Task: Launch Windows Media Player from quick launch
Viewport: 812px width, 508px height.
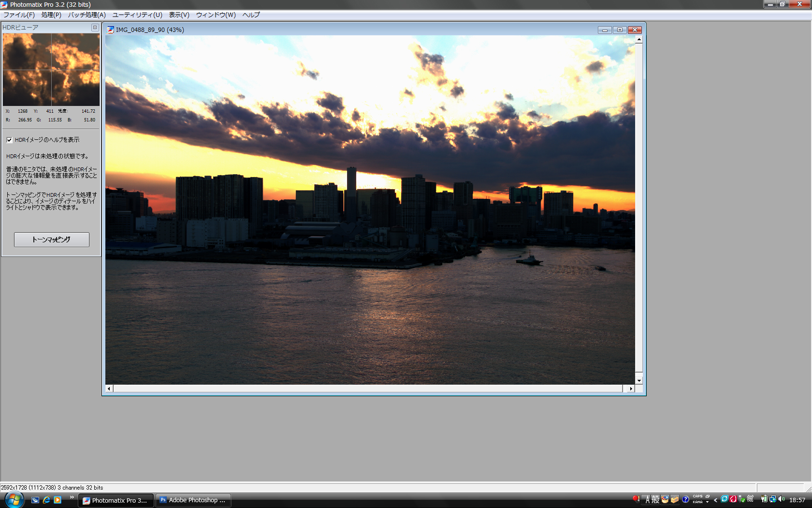Action: (58, 500)
